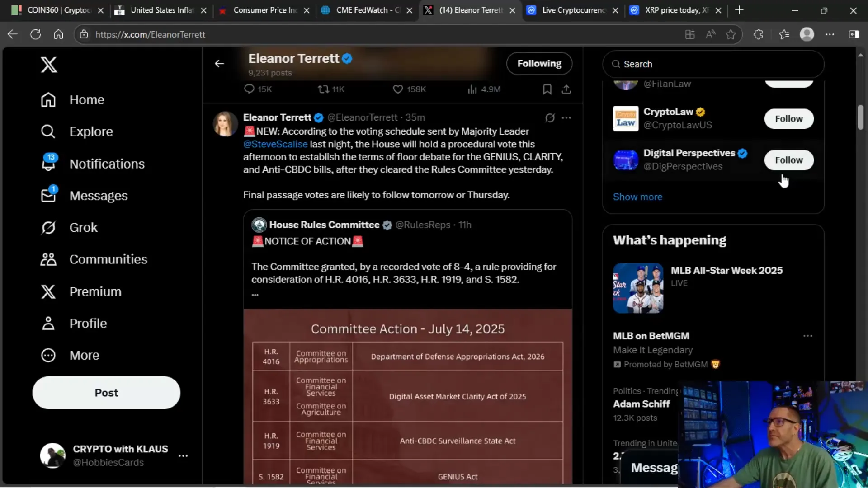Click Eleanor Terrett's avatar on the post

pos(225,124)
